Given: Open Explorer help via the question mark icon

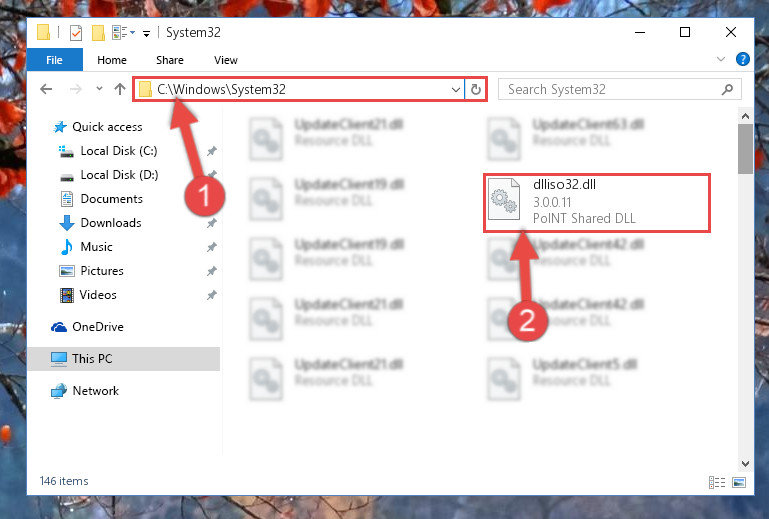Looking at the screenshot, I should coord(743,59).
